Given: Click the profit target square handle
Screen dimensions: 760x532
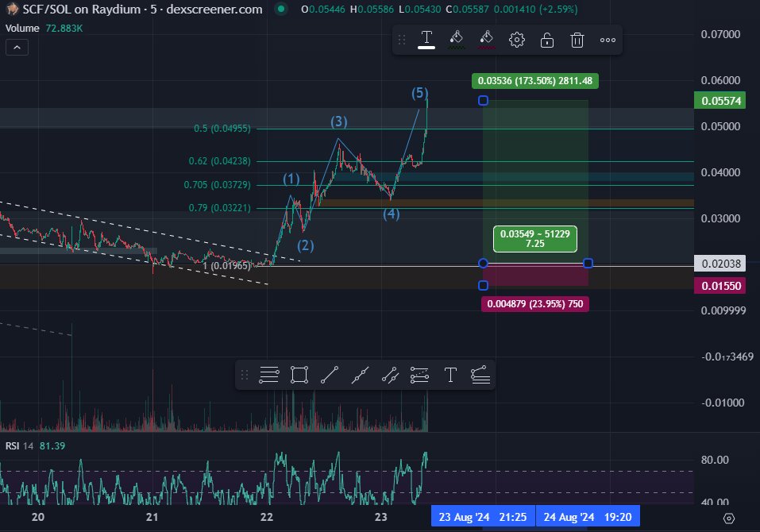Looking at the screenshot, I should [484, 100].
